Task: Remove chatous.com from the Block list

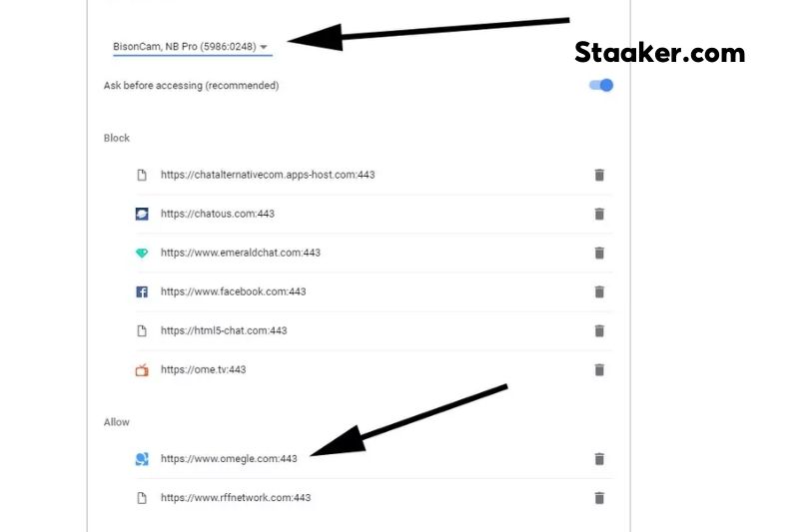Action: tap(599, 214)
